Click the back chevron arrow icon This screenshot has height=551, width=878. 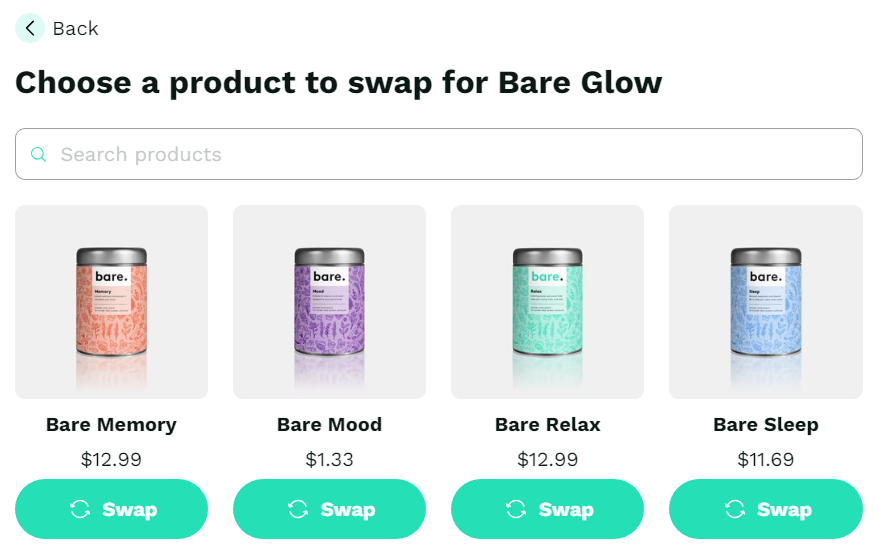point(30,28)
